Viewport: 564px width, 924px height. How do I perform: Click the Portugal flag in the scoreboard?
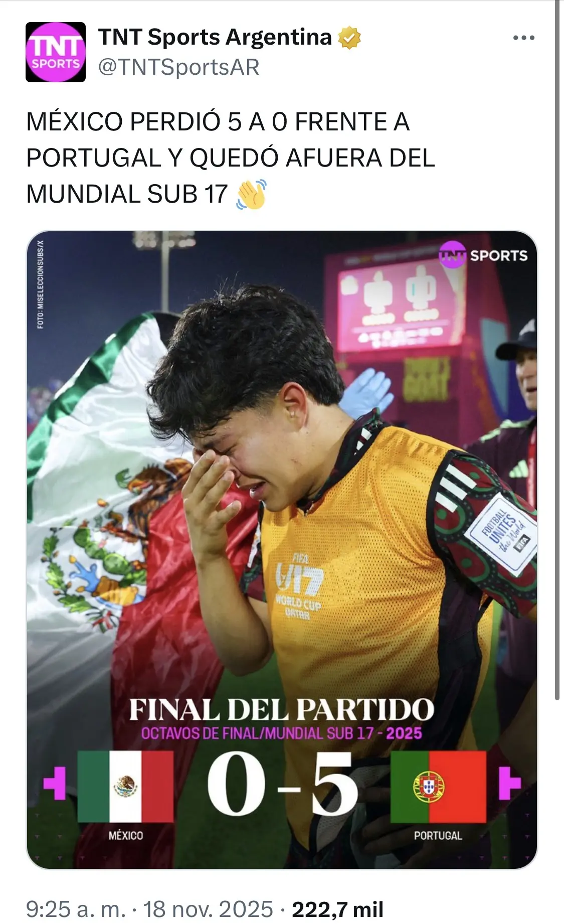coord(438,786)
